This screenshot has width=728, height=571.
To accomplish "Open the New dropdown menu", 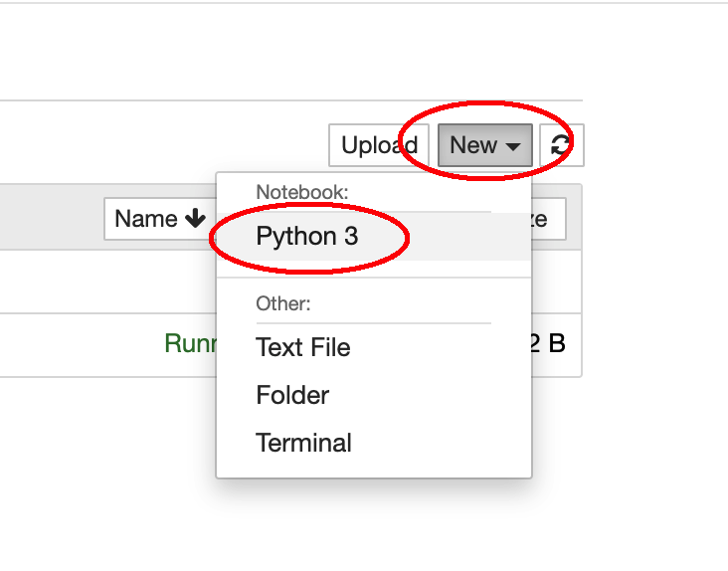I will click(x=484, y=145).
